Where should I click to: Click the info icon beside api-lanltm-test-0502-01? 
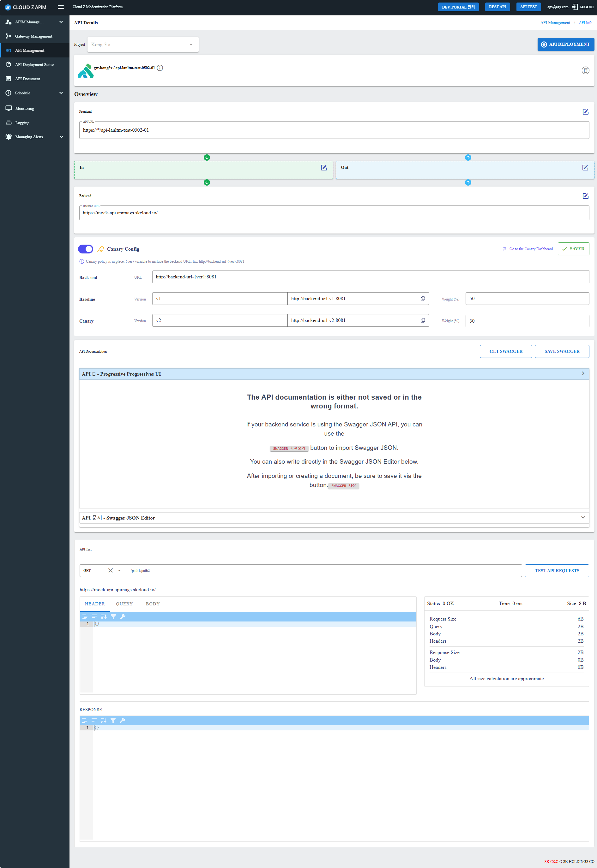(160, 68)
